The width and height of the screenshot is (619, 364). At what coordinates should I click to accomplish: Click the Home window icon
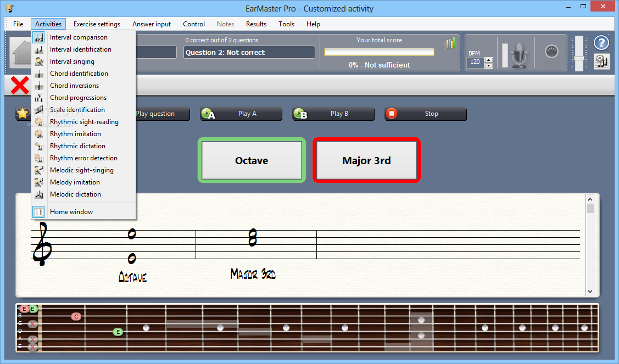pyautogui.click(x=38, y=212)
